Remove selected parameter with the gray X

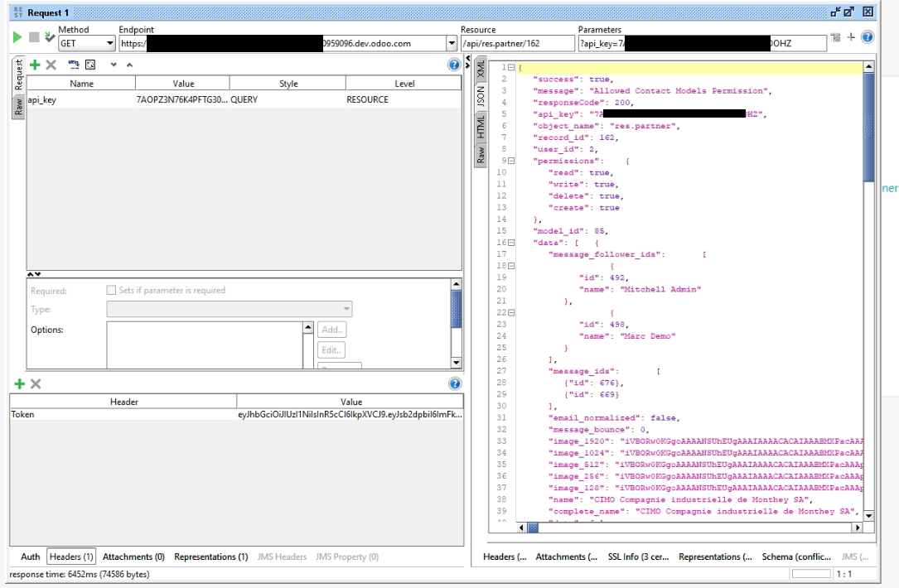[x=51, y=65]
